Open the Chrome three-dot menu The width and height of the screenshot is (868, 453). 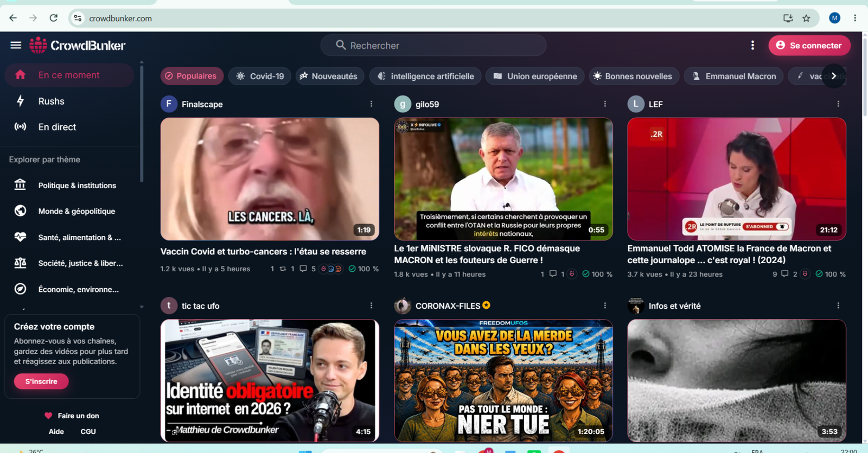click(x=855, y=18)
